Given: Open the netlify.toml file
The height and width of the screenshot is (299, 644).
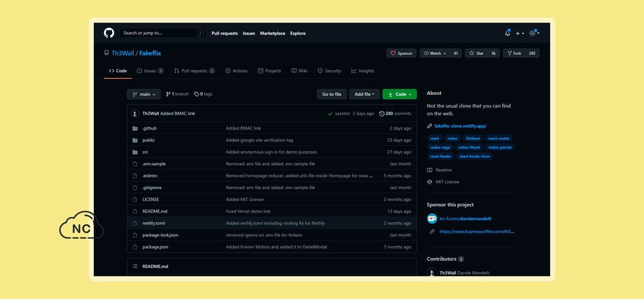Looking at the screenshot, I should pos(154,223).
